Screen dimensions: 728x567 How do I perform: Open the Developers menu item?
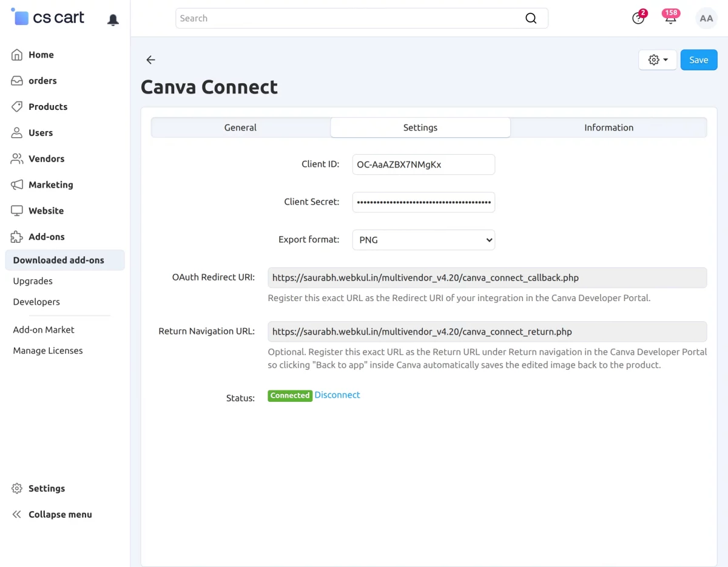click(36, 302)
